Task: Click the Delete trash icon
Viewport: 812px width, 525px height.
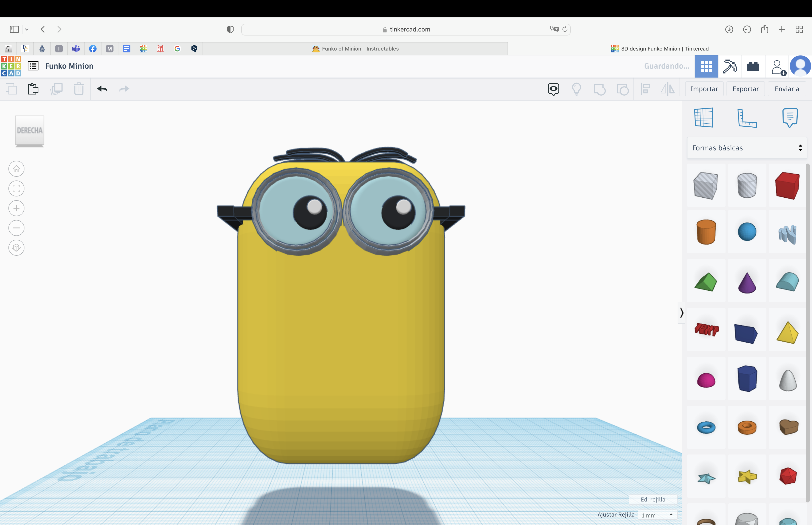Action: [79, 89]
